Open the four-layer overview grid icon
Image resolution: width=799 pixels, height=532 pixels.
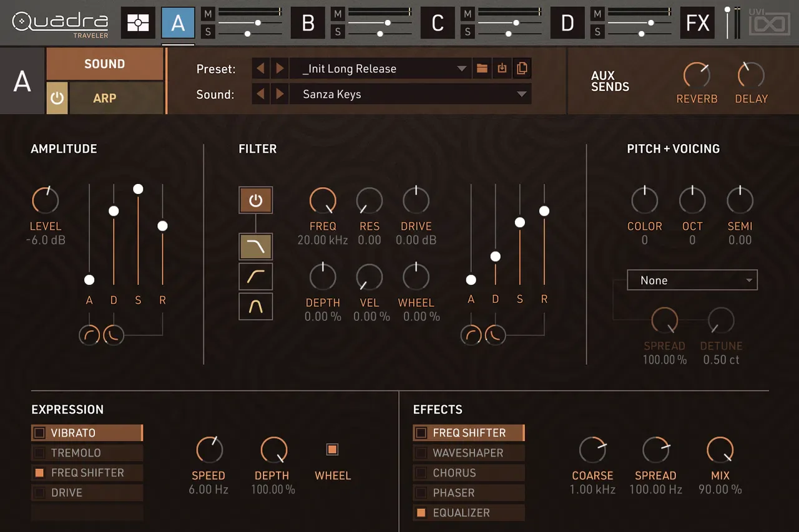[x=137, y=23]
